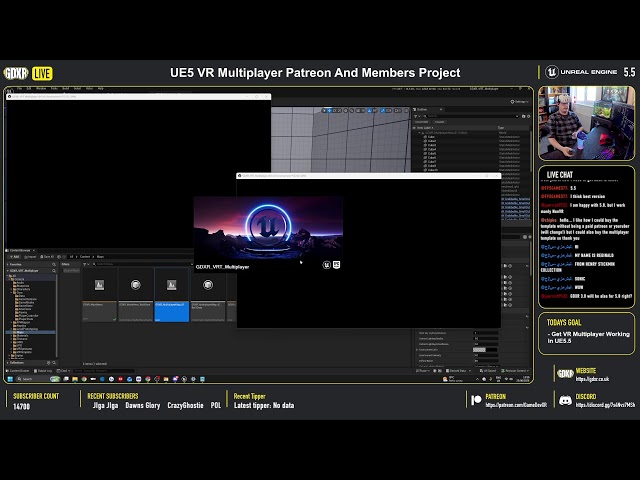
Task: Open the Trace dropdown in status bar
Action: [x=423, y=371]
